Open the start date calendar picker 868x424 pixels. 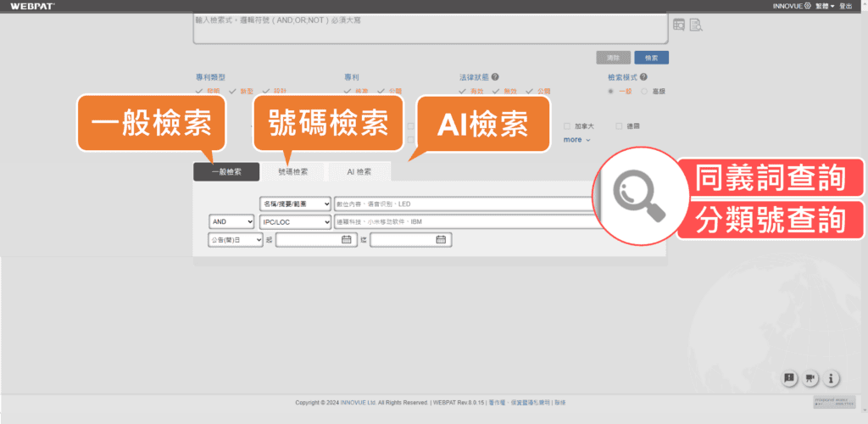347,240
